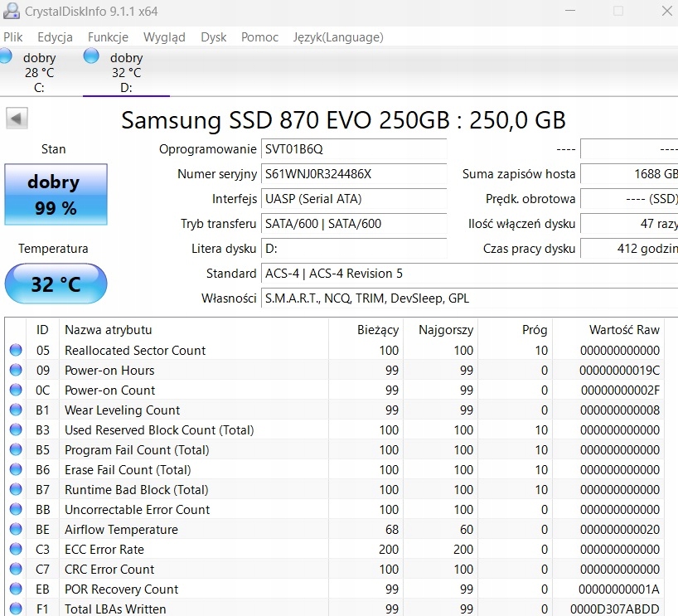
Task: Click status icon for Runtime Bad Block
Action: point(16,489)
